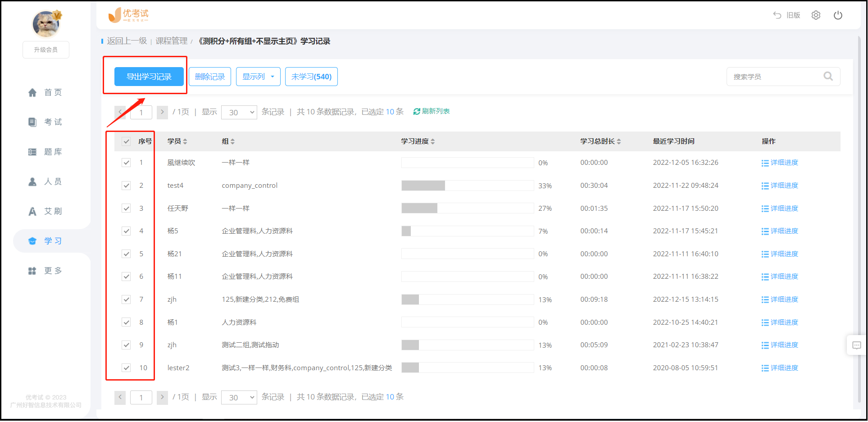Open 详细进度 for student 任天野
The width and height of the screenshot is (868, 422).
pos(780,209)
